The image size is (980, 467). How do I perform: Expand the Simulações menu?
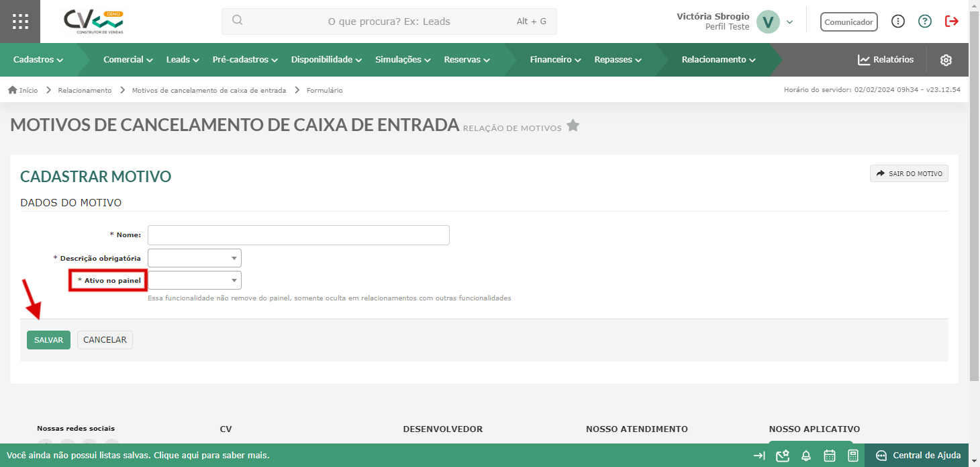tap(403, 60)
